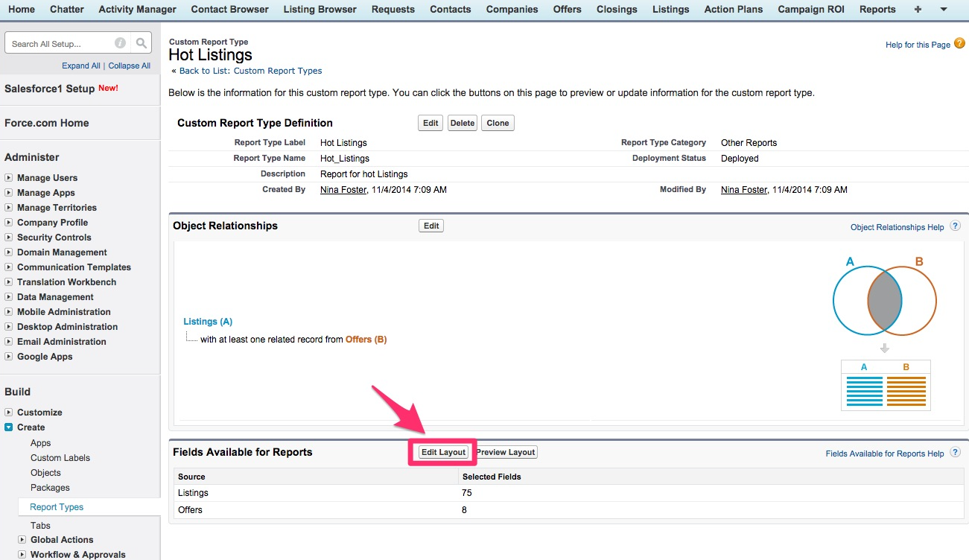
Task: Clone the Hot Listings report type
Action: tap(497, 123)
